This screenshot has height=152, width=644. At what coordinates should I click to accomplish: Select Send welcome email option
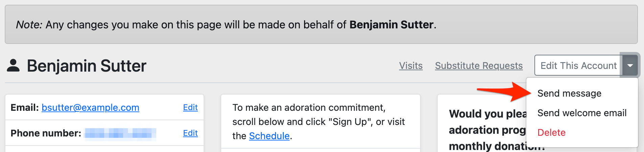(582, 113)
